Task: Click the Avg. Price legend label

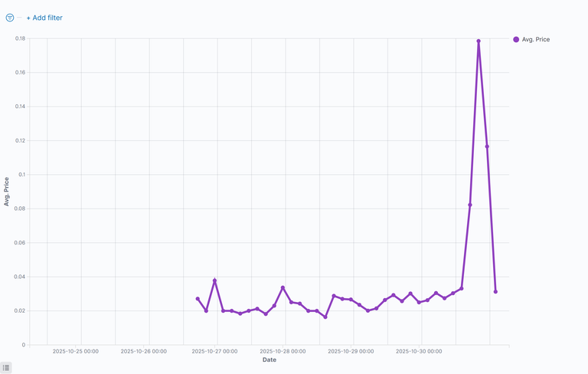Action: (x=536, y=39)
